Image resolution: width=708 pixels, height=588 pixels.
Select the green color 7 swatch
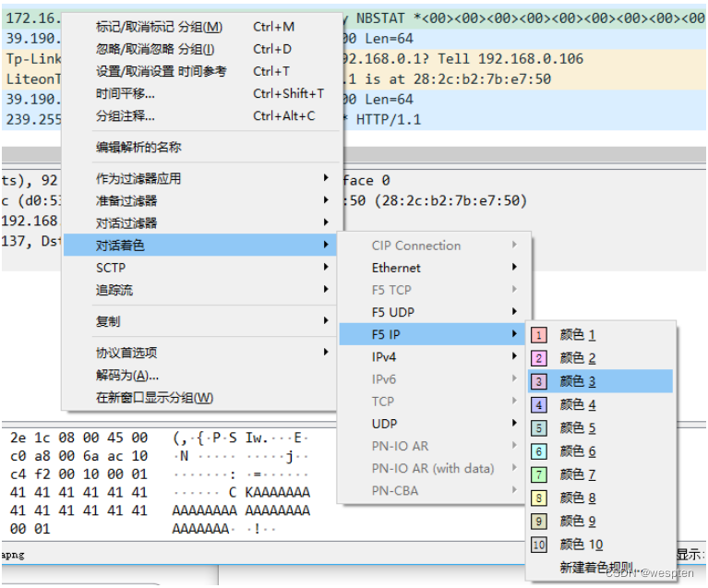539,474
